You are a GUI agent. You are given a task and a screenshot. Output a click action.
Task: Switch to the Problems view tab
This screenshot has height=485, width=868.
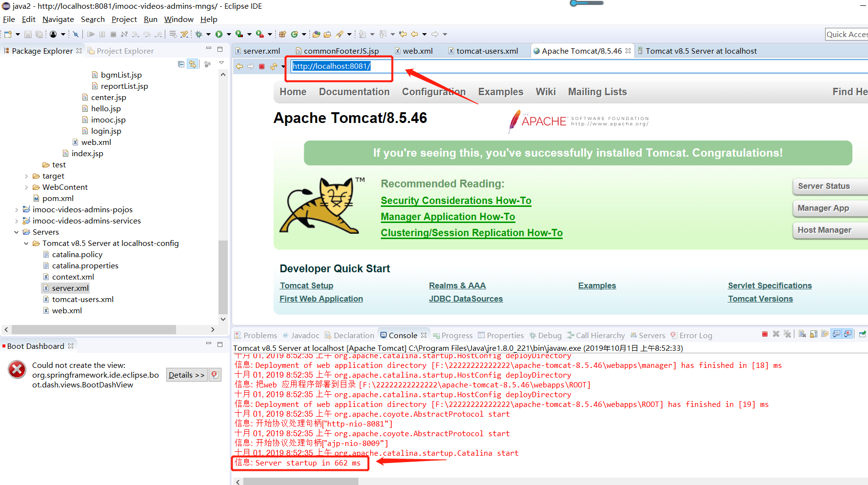[x=256, y=335]
